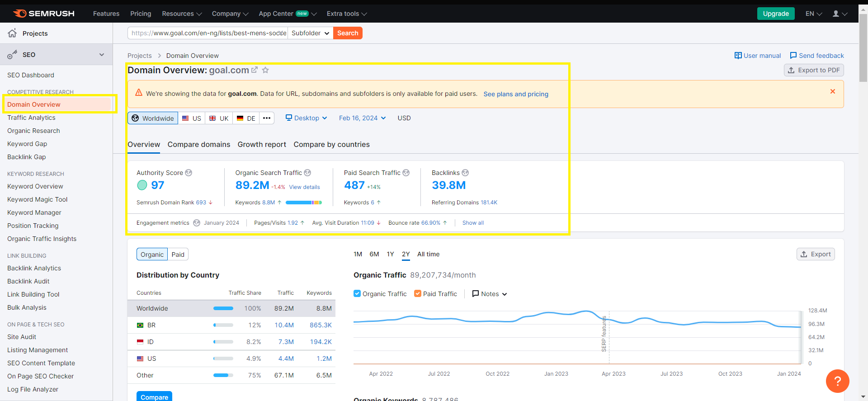Open goal.com external link icon

(x=255, y=70)
